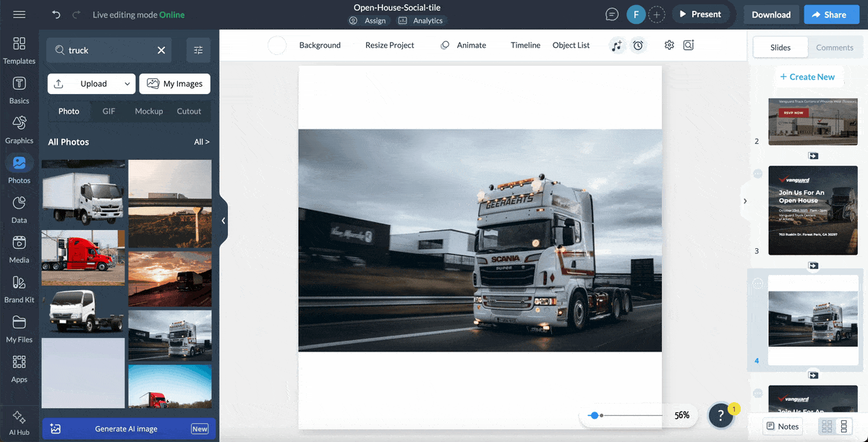This screenshot has width=868, height=442.
Task: Open the My Files sidebar panel
Action: tap(20, 329)
